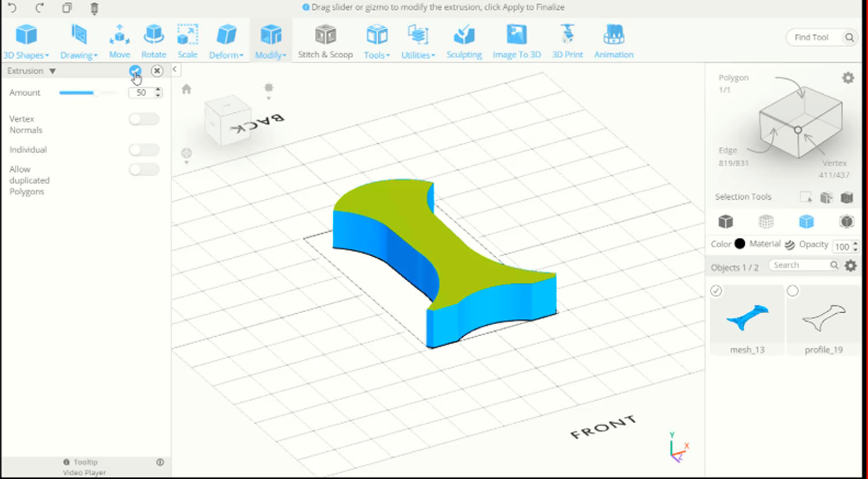Click the mesh_13 object thumbnail
This screenshot has width=868, height=479.
[x=747, y=318]
